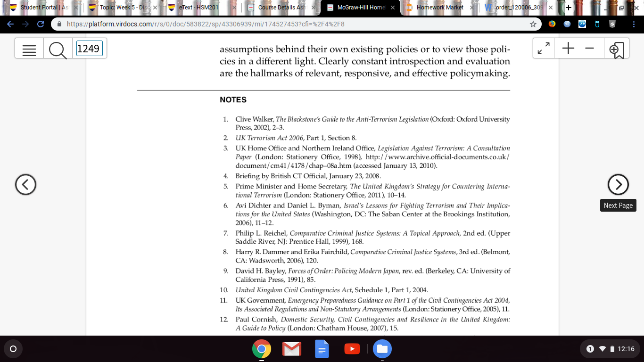Open the Files app in the shelf

coord(382,349)
